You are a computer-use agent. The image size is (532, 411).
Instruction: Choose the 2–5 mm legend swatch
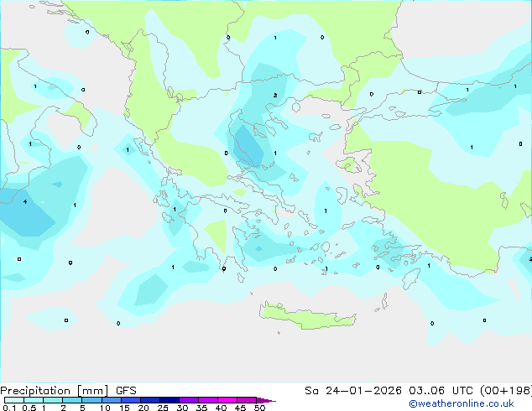(x=72, y=400)
